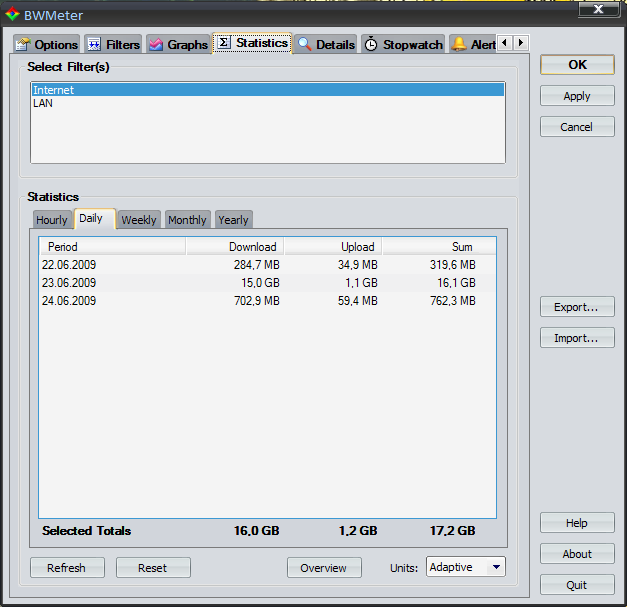
Task: Click the OK button
Action: [577, 65]
